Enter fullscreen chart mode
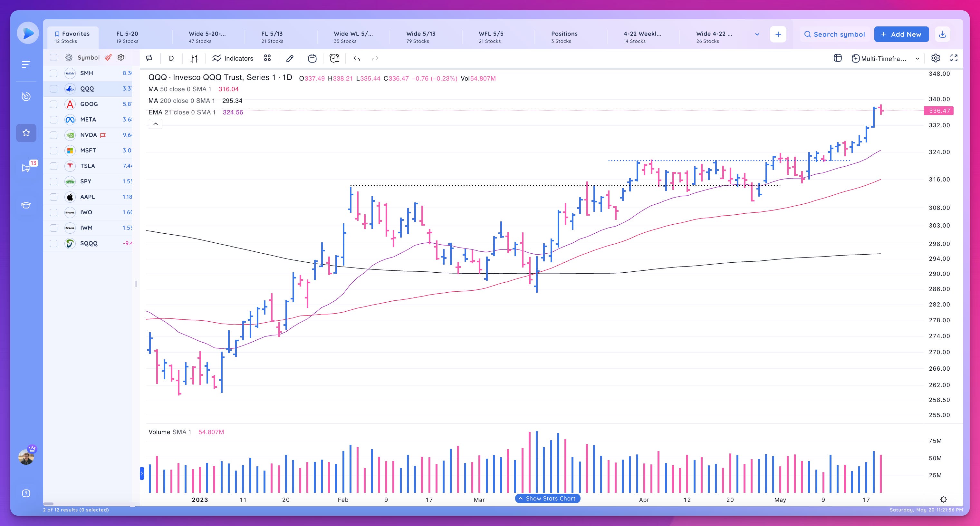Image resolution: width=980 pixels, height=526 pixels. tap(954, 58)
